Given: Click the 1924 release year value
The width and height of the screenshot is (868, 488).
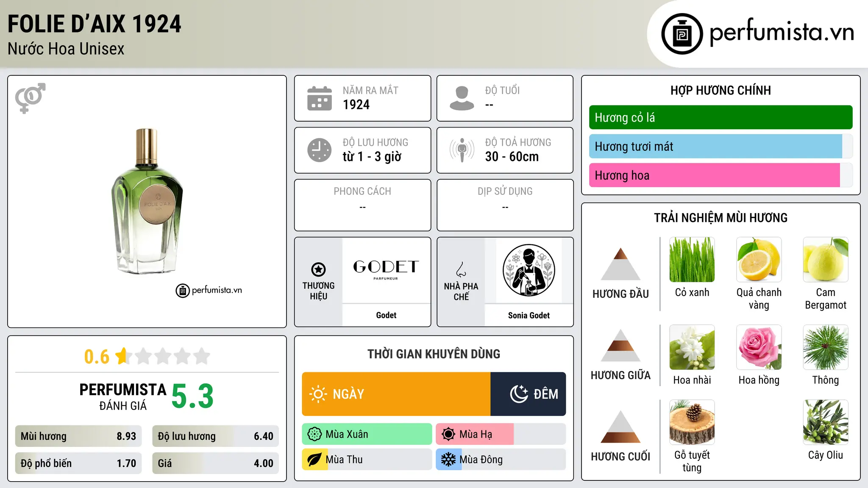Looking at the screenshot, I should 356,105.
